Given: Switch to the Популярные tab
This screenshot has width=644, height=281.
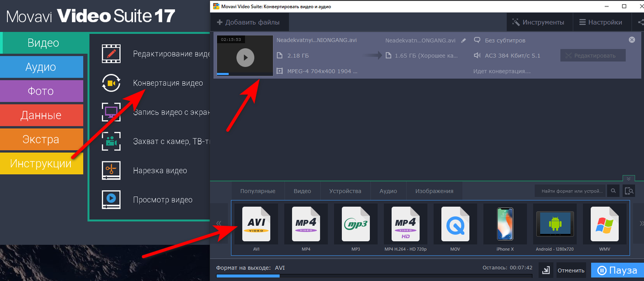Looking at the screenshot, I should pyautogui.click(x=258, y=191).
